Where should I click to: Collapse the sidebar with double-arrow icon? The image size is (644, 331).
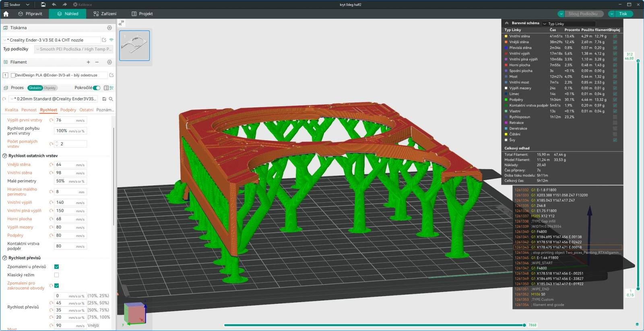pyautogui.click(x=121, y=23)
